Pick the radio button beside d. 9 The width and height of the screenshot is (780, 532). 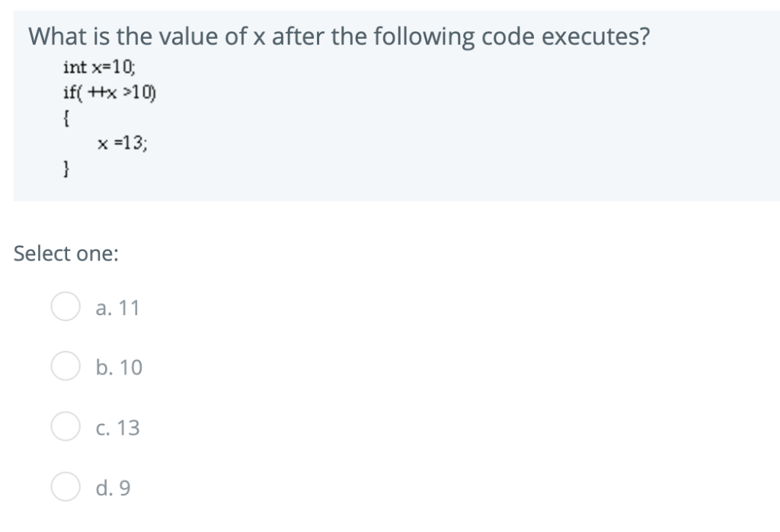[x=66, y=486]
